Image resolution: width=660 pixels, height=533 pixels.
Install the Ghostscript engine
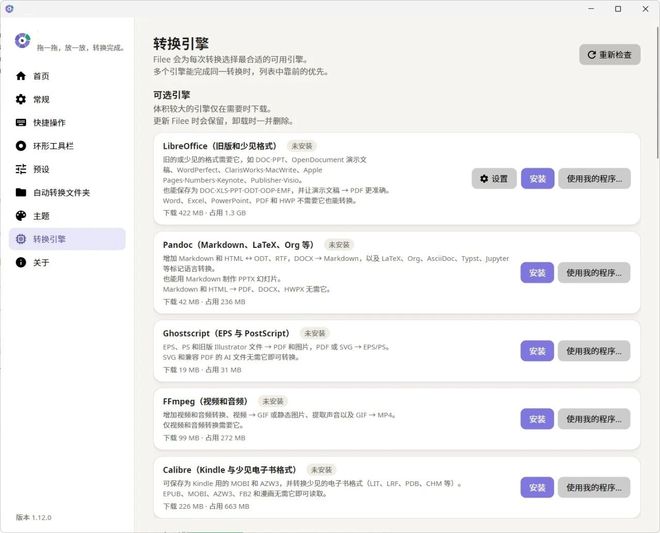click(x=537, y=351)
